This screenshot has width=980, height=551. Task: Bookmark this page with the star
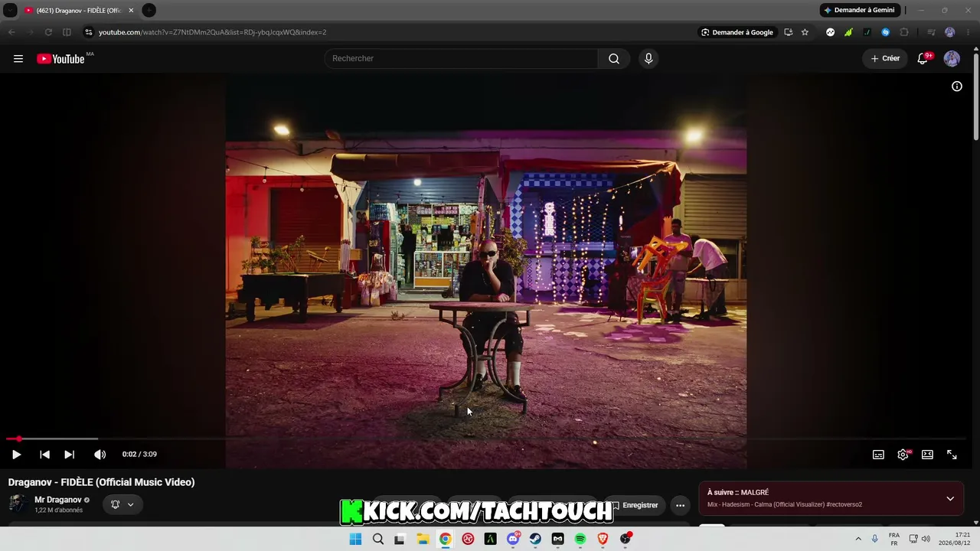[805, 32]
